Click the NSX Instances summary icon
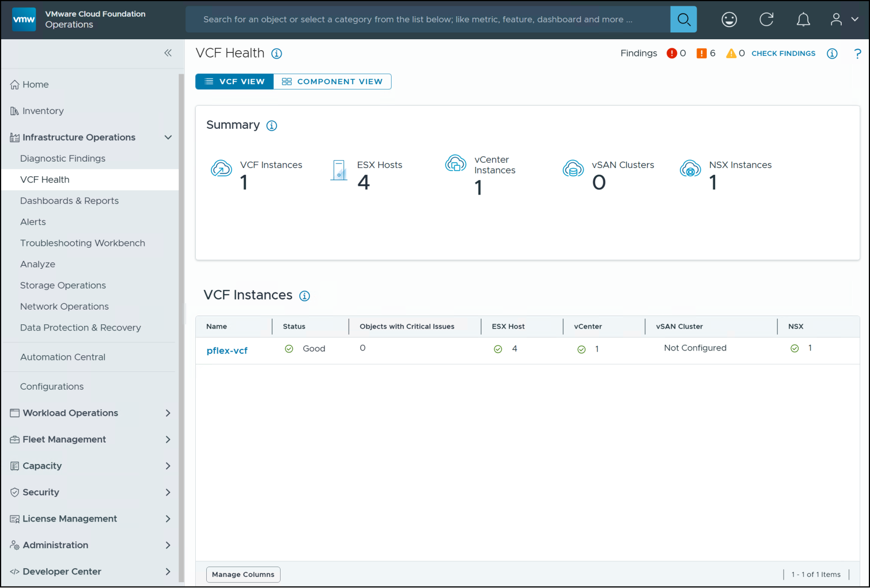Image resolution: width=870 pixels, height=588 pixels. (x=690, y=168)
